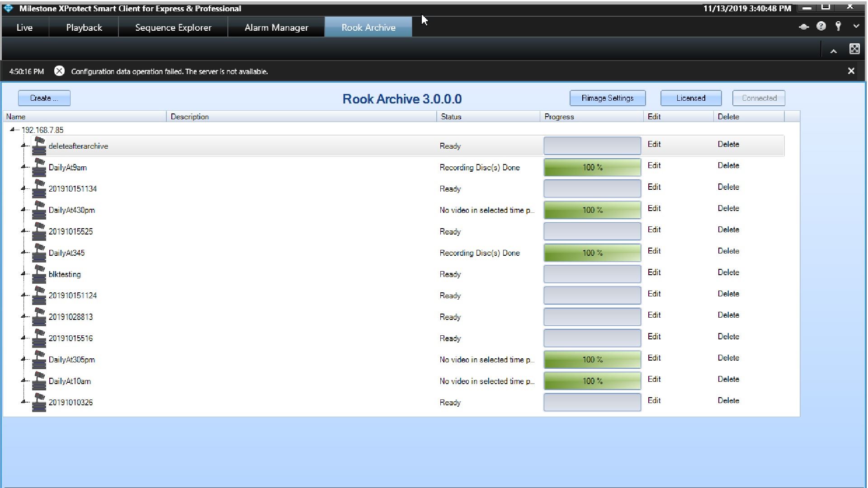Expand the deleteafterarchive tree node

[x=23, y=145]
